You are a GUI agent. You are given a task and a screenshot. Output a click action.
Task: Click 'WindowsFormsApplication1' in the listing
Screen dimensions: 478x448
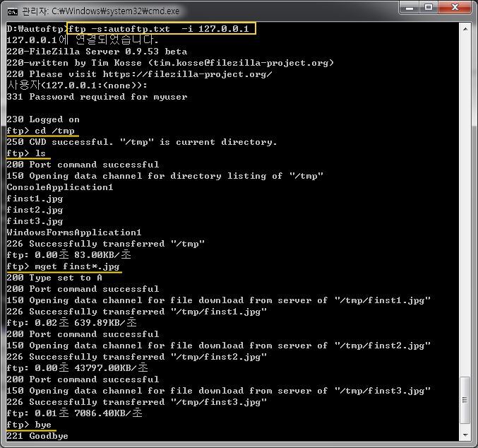pos(74,232)
